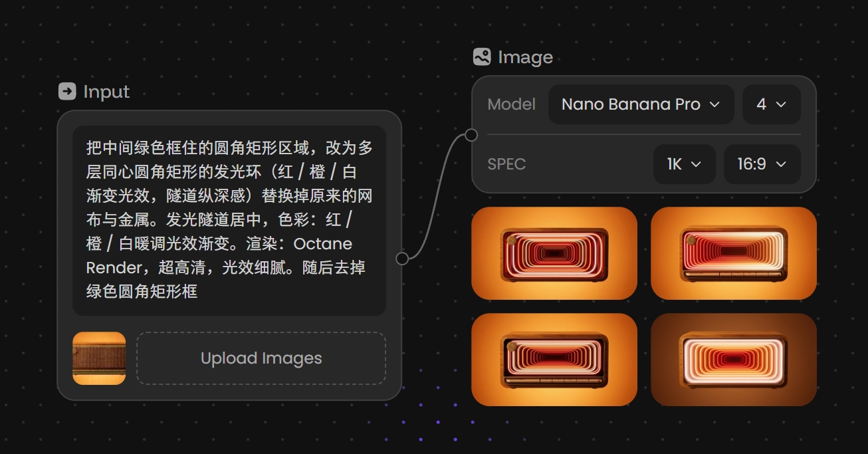The image size is (868, 454).
Task: Open the Nano Banana Pro model dropdown
Action: [641, 104]
